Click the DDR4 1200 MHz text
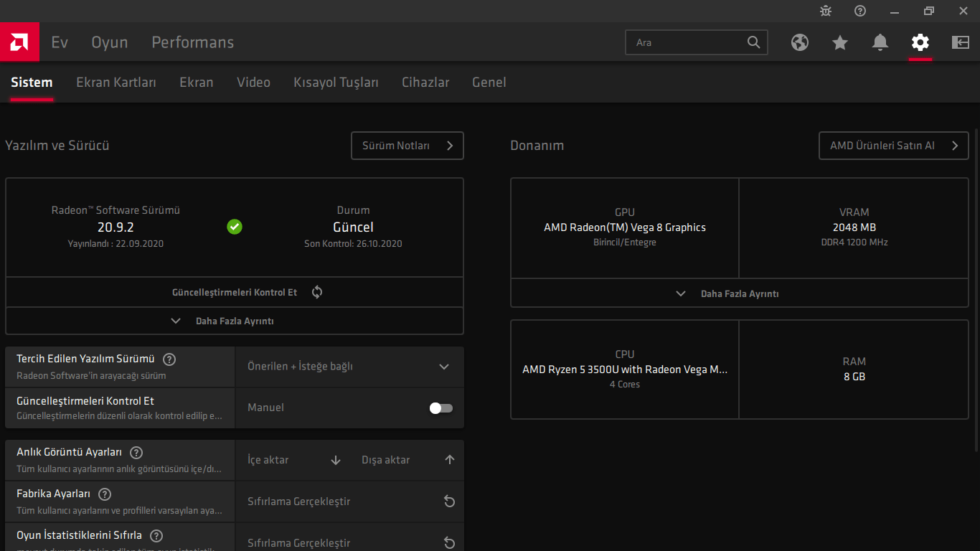The width and height of the screenshot is (980, 551). (x=854, y=242)
